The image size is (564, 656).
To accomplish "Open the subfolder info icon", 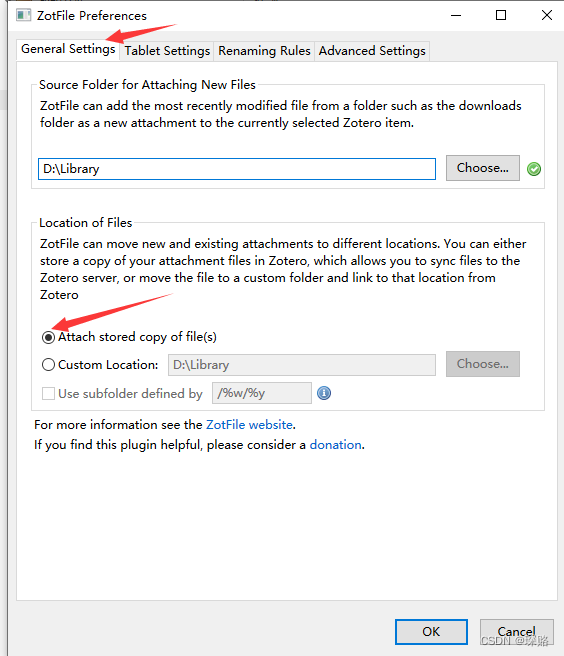I will pos(324,393).
